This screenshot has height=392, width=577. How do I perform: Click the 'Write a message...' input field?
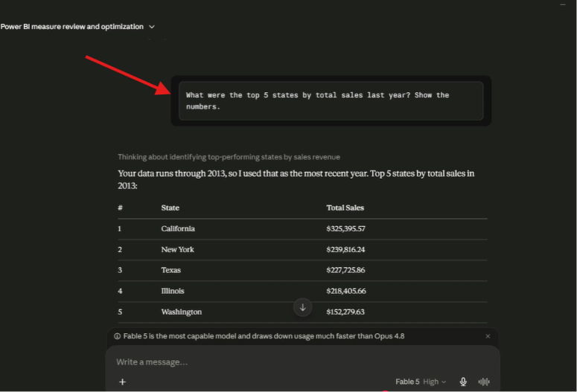point(302,362)
